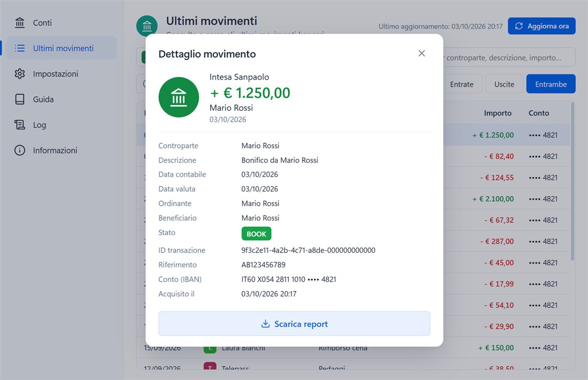Go to Impostazioni in the sidebar
Screen dimensions: 588x380
[x=61, y=74]
